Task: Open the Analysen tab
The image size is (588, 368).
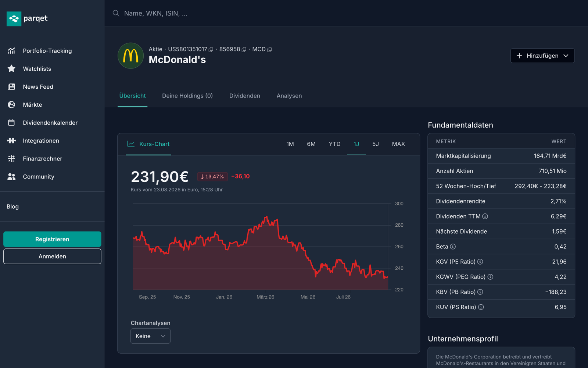Action: click(x=289, y=96)
